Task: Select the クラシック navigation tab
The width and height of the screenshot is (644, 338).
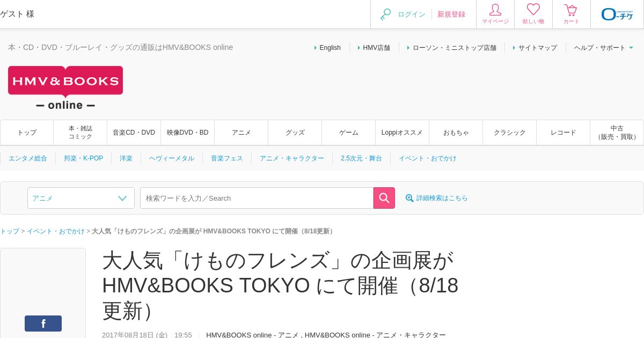Action: (510, 133)
